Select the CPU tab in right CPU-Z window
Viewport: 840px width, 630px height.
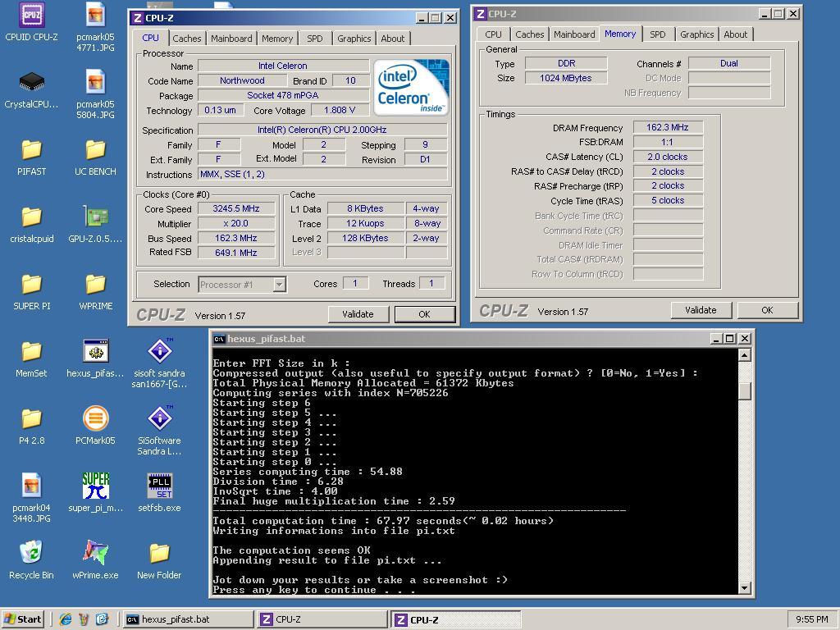[493, 34]
